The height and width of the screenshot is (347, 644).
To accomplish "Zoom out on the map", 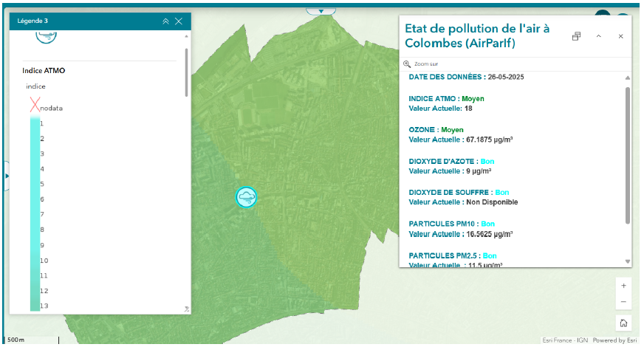I will (x=623, y=302).
